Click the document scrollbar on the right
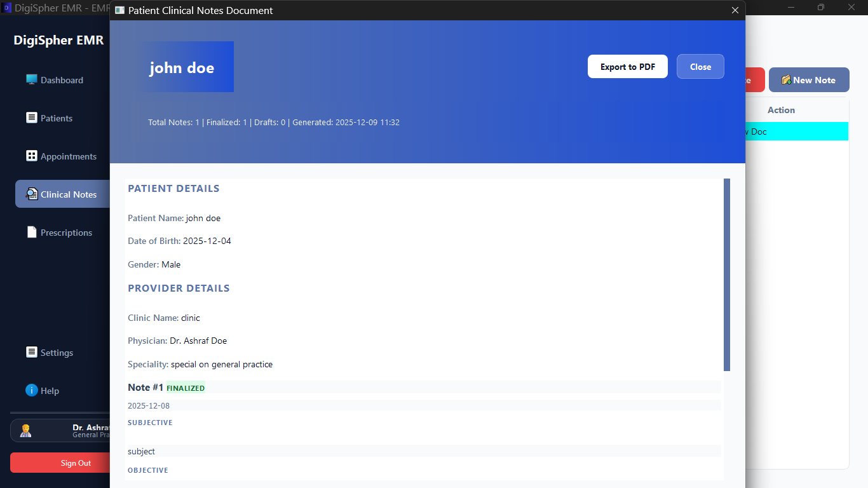 726,273
